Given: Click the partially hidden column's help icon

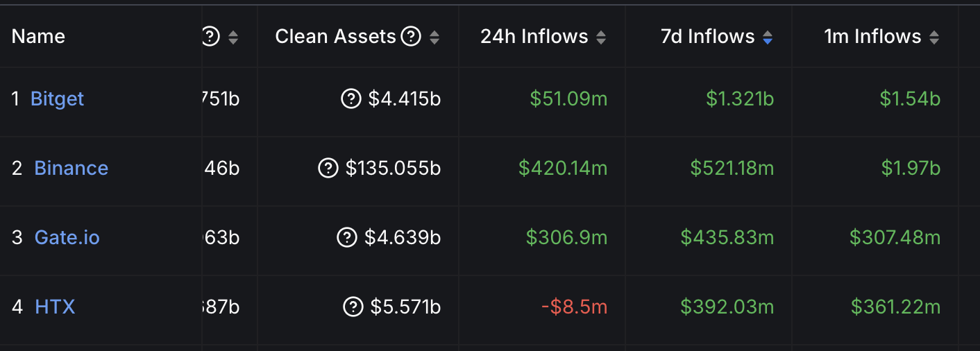Looking at the screenshot, I should 211,37.
